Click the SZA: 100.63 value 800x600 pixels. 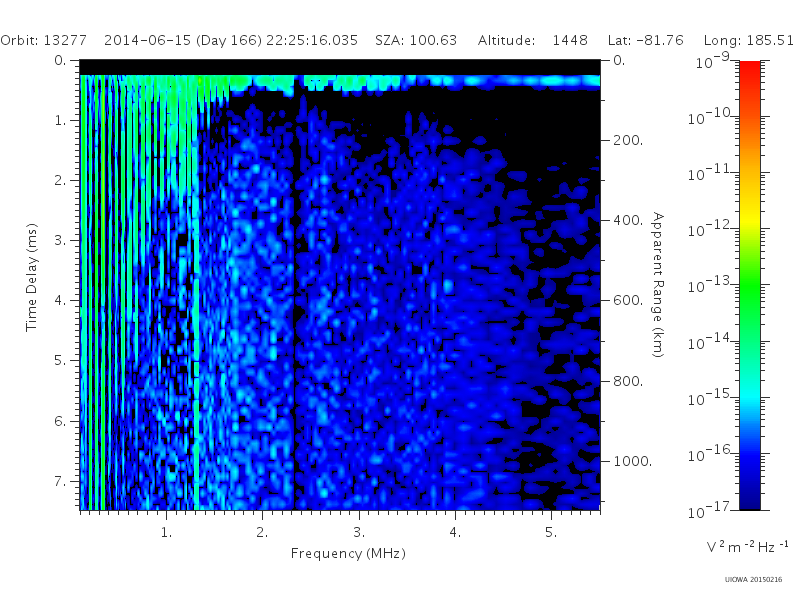[416, 40]
